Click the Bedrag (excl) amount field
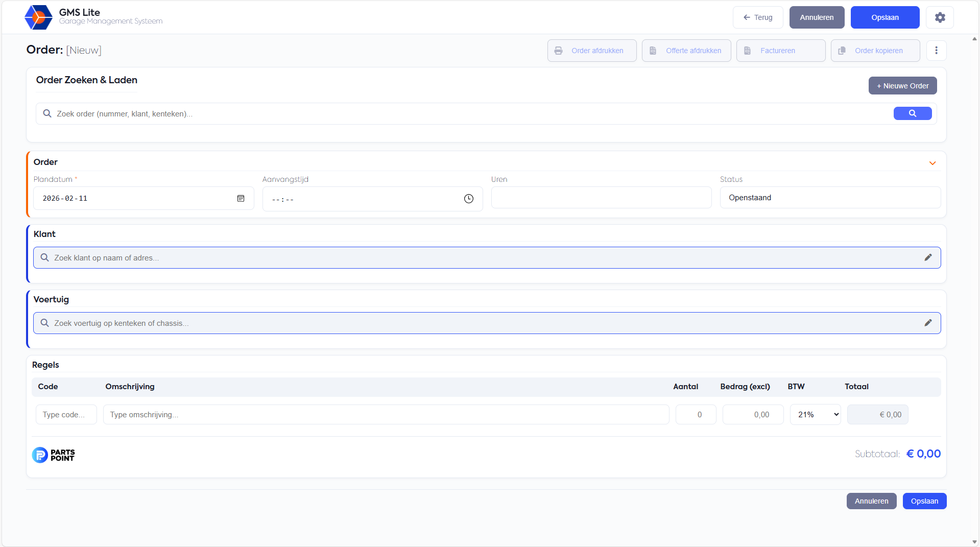980x547 pixels. (753, 415)
